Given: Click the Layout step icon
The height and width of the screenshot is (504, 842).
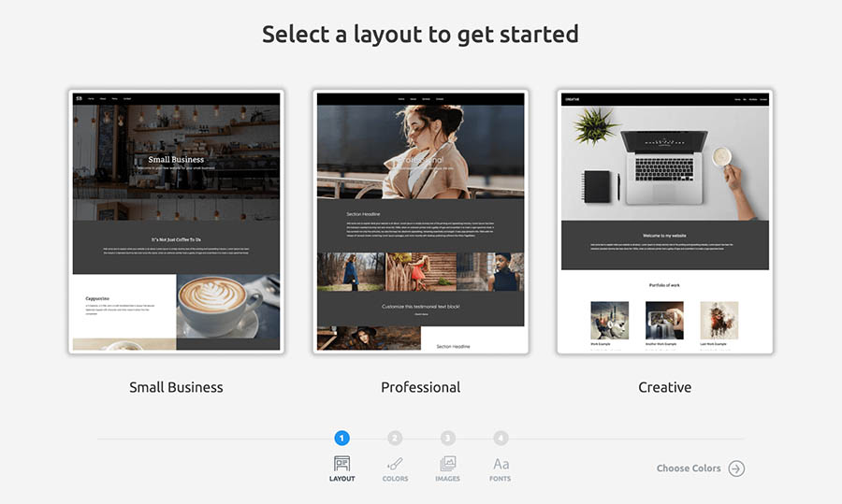Looking at the screenshot, I should coord(342,463).
